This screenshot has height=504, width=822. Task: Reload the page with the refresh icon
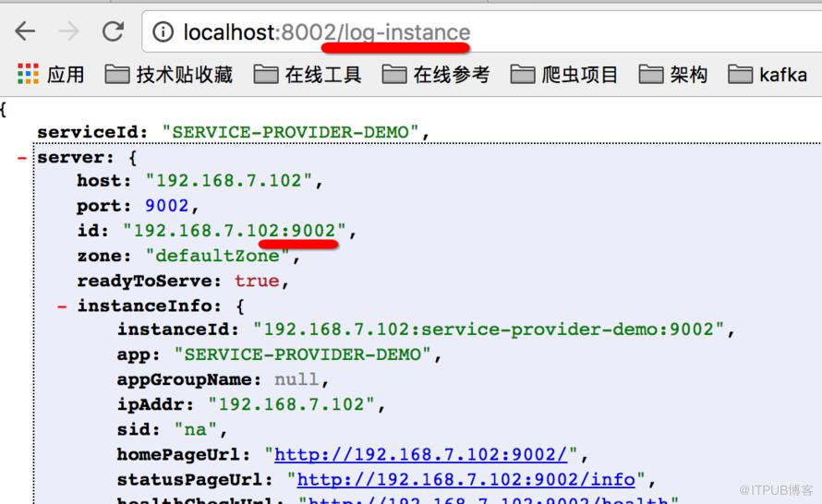pyautogui.click(x=113, y=31)
